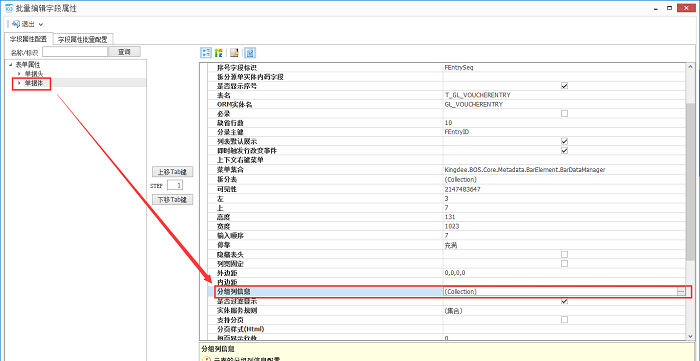700x361 pixels.
Task: Select the 拆分源单实体内码字段 property row
Action: (x=447, y=77)
